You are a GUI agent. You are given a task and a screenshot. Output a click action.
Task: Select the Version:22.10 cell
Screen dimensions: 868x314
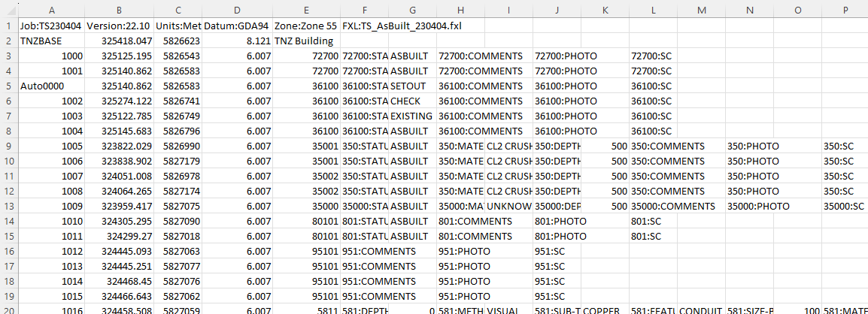coord(120,26)
